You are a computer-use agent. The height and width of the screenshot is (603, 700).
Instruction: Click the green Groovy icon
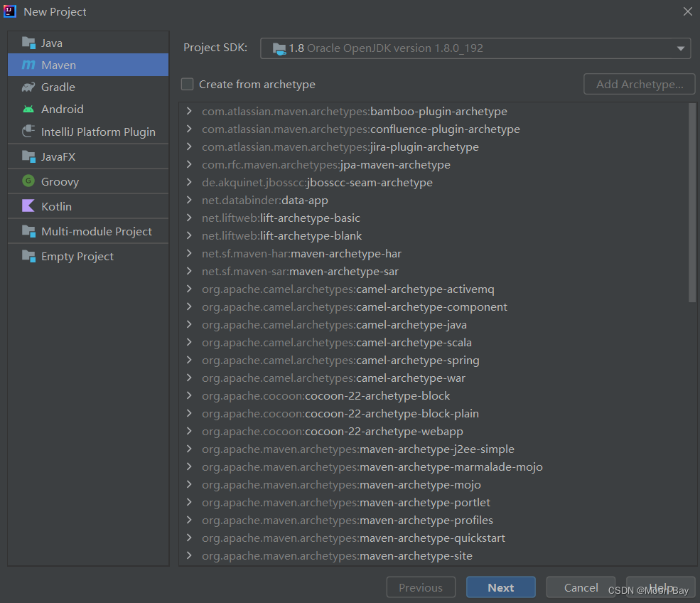(28, 181)
